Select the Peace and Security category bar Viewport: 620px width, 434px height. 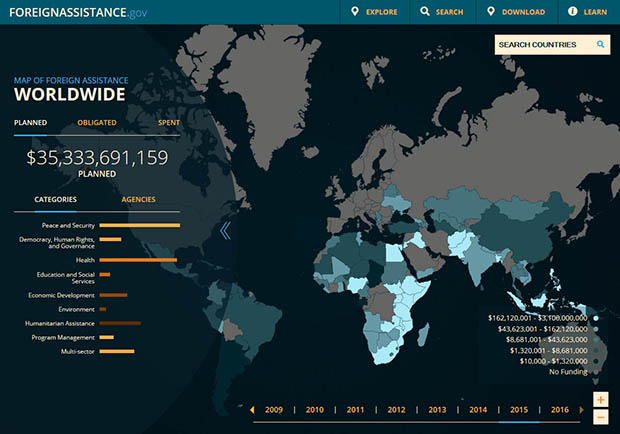point(139,225)
